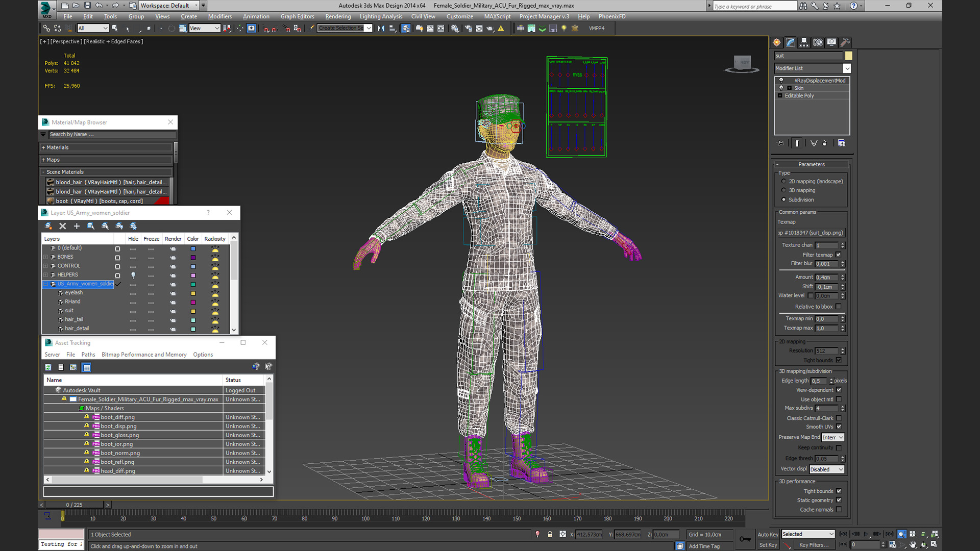980x551 pixels.
Task: Click the Pin Stack icon
Action: pyautogui.click(x=780, y=143)
